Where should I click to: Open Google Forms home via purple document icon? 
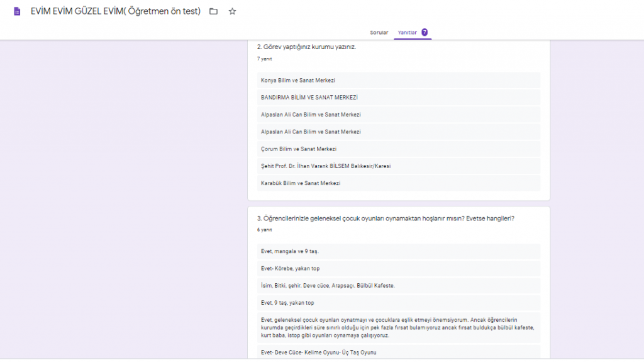coord(17,11)
